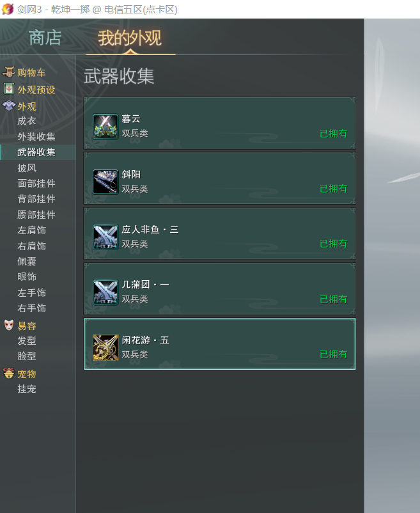The height and width of the screenshot is (513, 420).
Task: Open the 发型 hairstyle category
Action: click(x=27, y=341)
